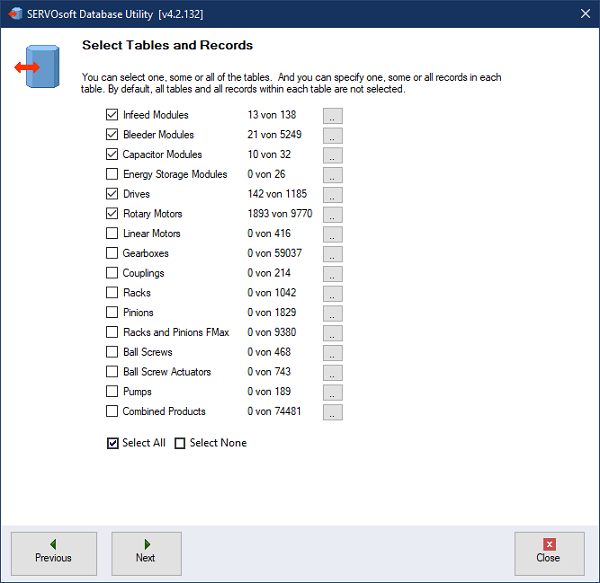This screenshot has height=583, width=600.
Task: Open record selector for Couplings
Action: click(x=333, y=274)
